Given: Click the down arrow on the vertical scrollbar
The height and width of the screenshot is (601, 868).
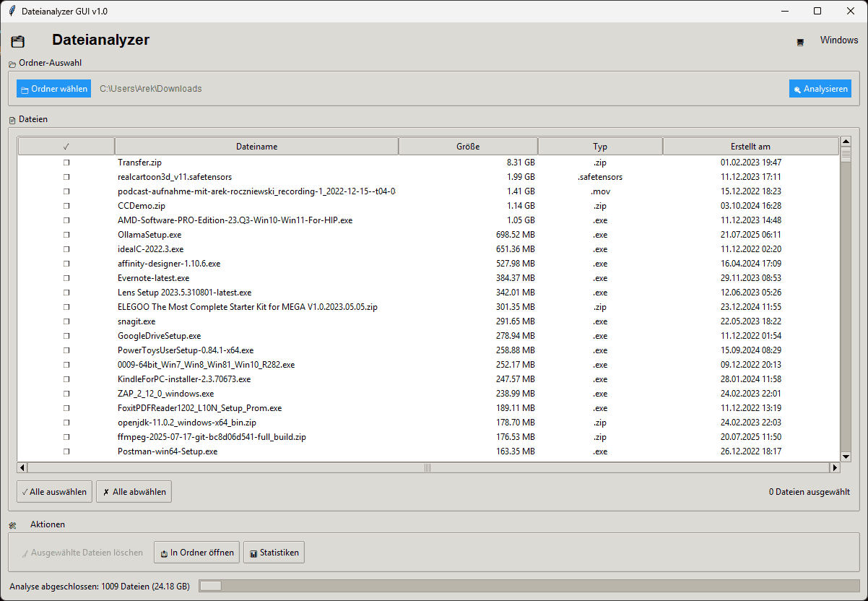Looking at the screenshot, I should (846, 456).
